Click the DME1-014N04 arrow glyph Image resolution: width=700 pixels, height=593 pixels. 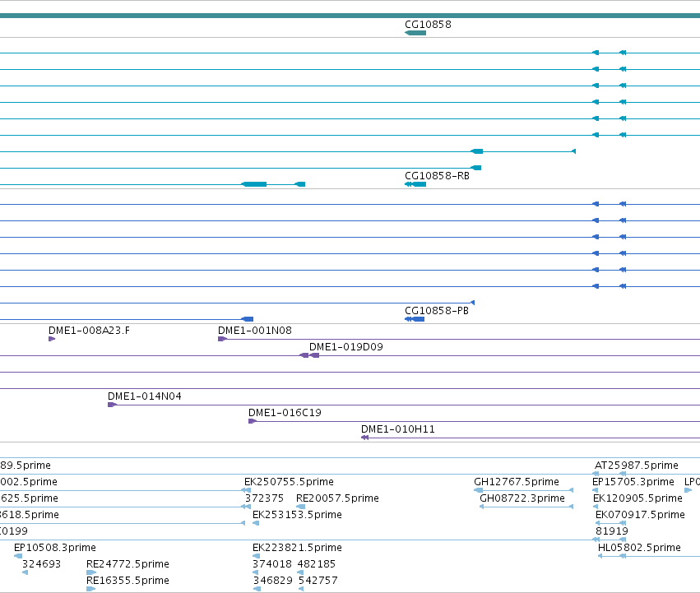(112, 405)
